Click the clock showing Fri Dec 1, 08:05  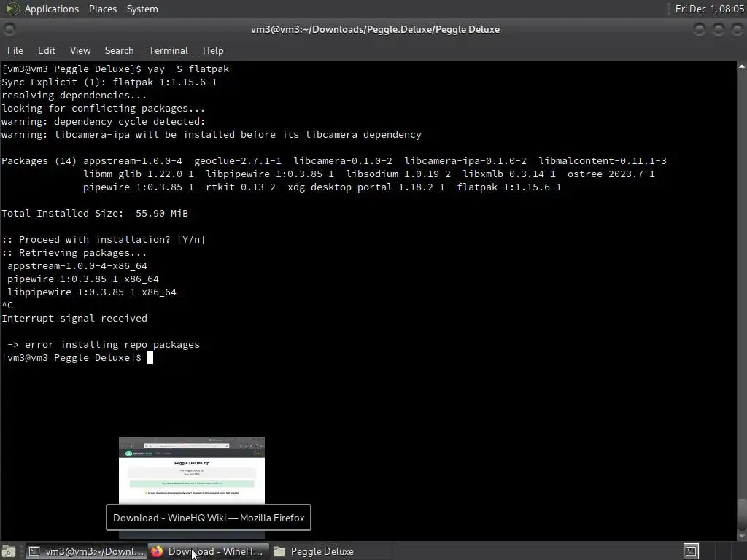coord(709,9)
